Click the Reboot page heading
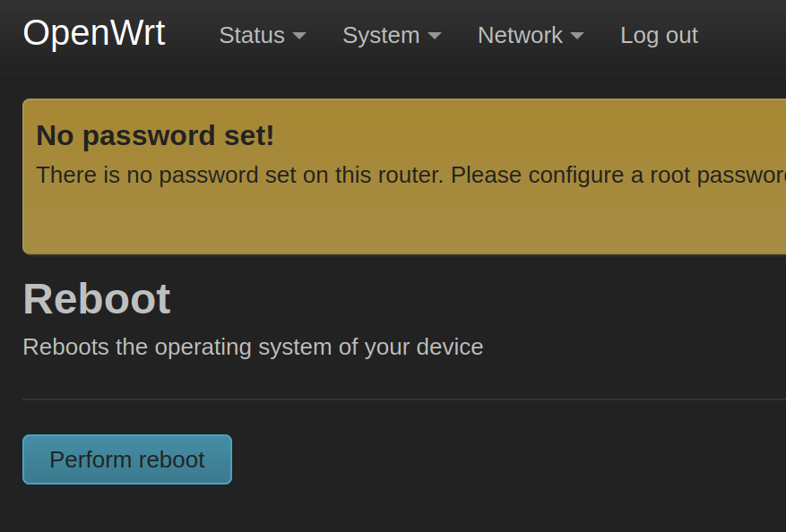This screenshot has height=532, width=786. pyautogui.click(x=97, y=299)
